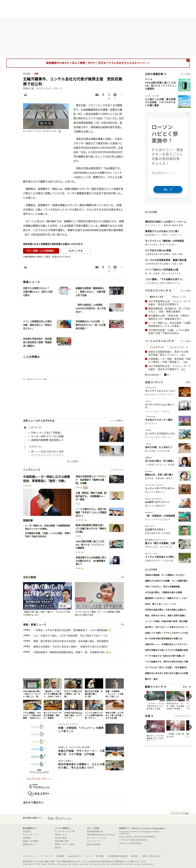Image resolution: width=196 pixels, height=868 pixels.
Task: Click the ログインする button
Action: click(75, 251)
